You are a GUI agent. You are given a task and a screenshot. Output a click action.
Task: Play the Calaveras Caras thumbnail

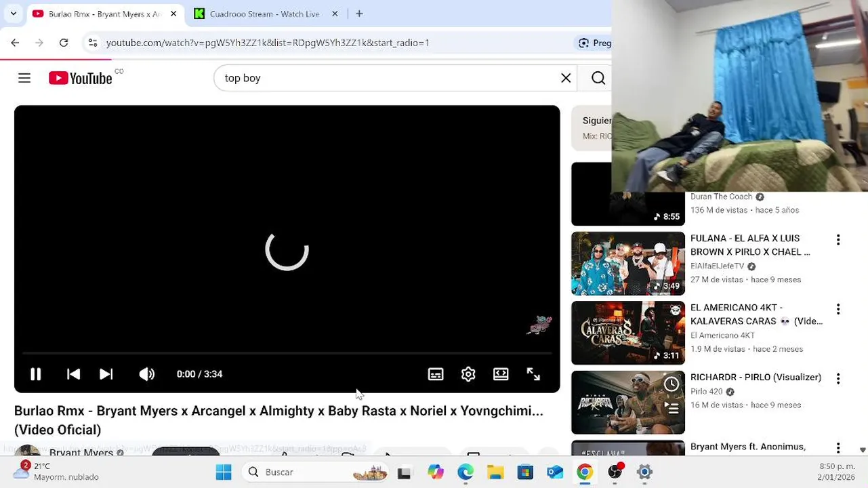coord(628,333)
